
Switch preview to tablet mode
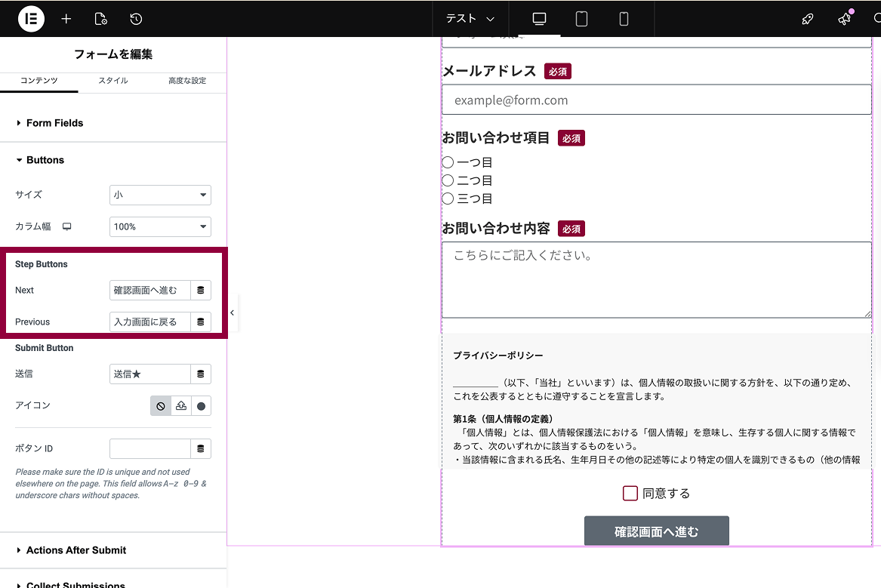581,18
